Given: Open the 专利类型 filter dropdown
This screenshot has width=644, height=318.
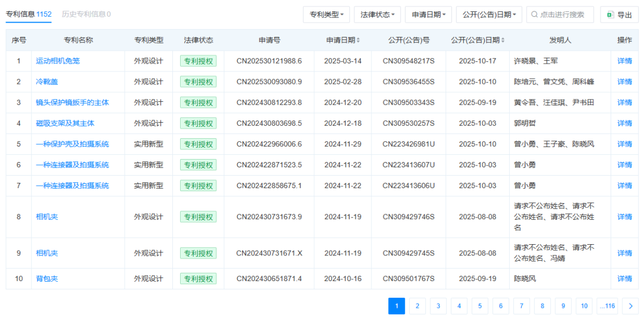Looking at the screenshot, I should [x=326, y=15].
